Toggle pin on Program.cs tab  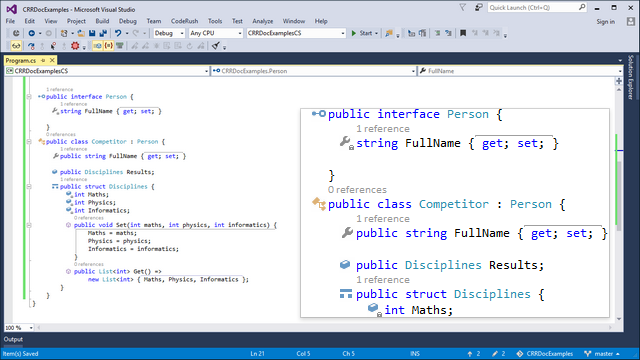43,60
